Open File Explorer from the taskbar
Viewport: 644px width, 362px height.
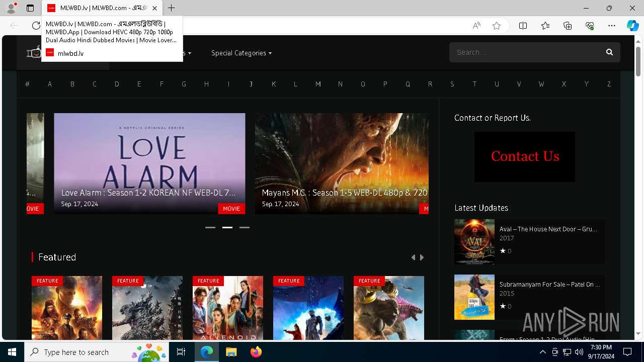pyautogui.click(x=231, y=352)
